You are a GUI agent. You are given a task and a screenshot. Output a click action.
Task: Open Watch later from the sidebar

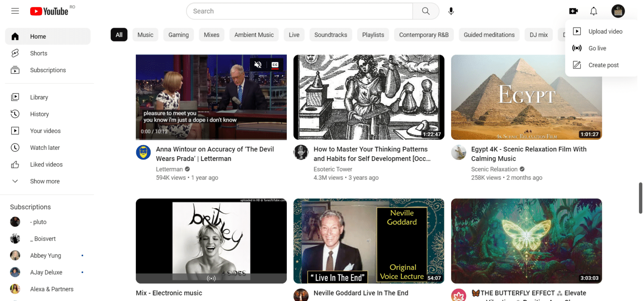[x=45, y=147]
